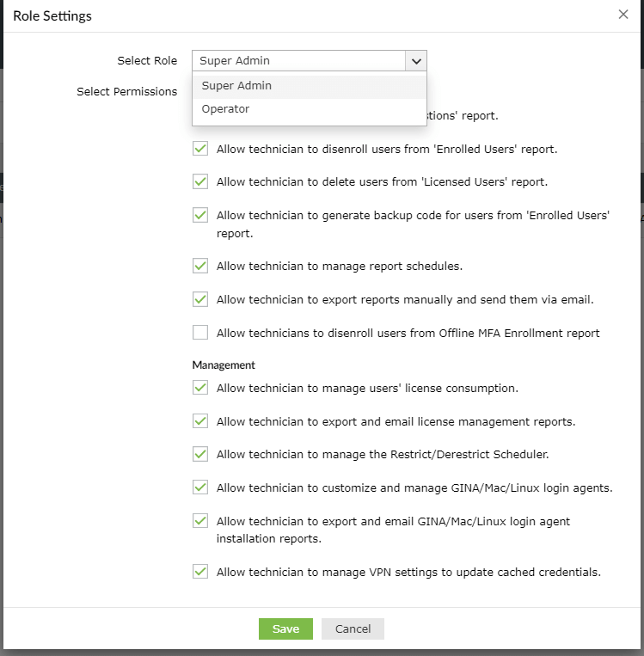Uncheck delete users from Licensed Users report
This screenshot has width=644, height=656.
[x=200, y=181]
